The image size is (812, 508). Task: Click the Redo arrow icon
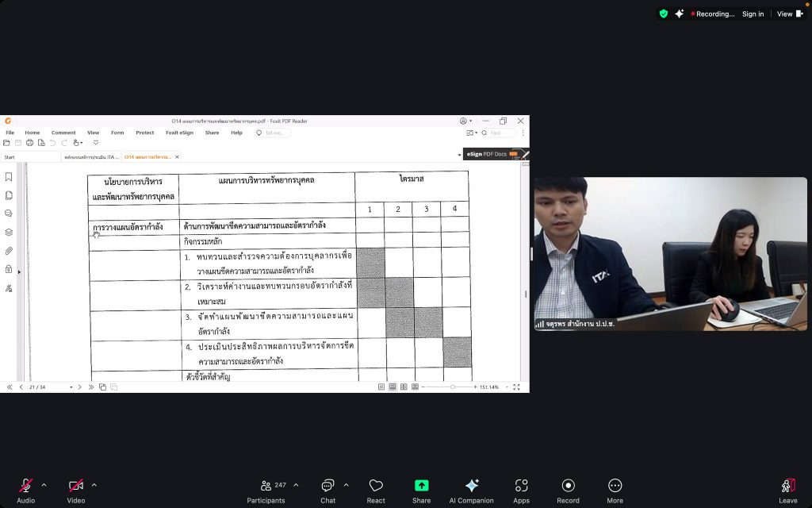(x=64, y=143)
